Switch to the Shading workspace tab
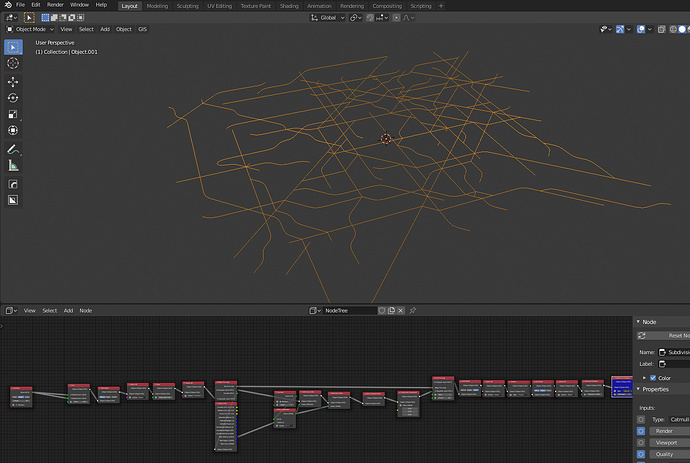 point(289,6)
